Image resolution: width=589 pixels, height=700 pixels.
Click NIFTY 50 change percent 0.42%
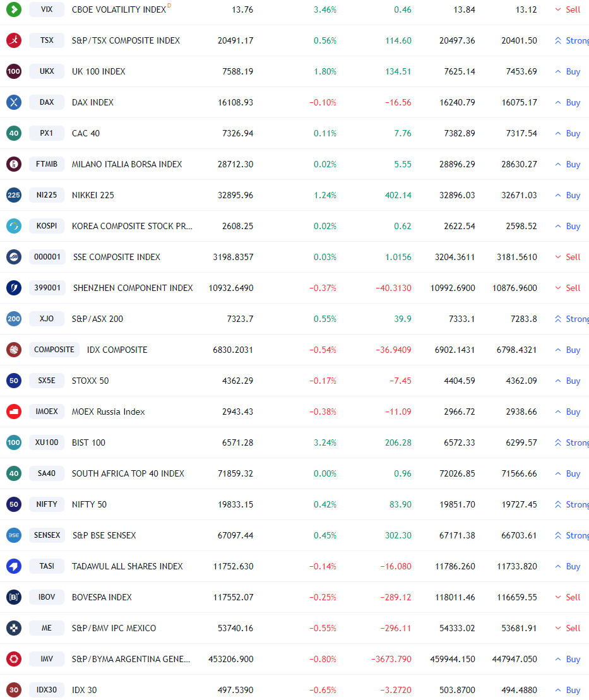pyautogui.click(x=324, y=504)
